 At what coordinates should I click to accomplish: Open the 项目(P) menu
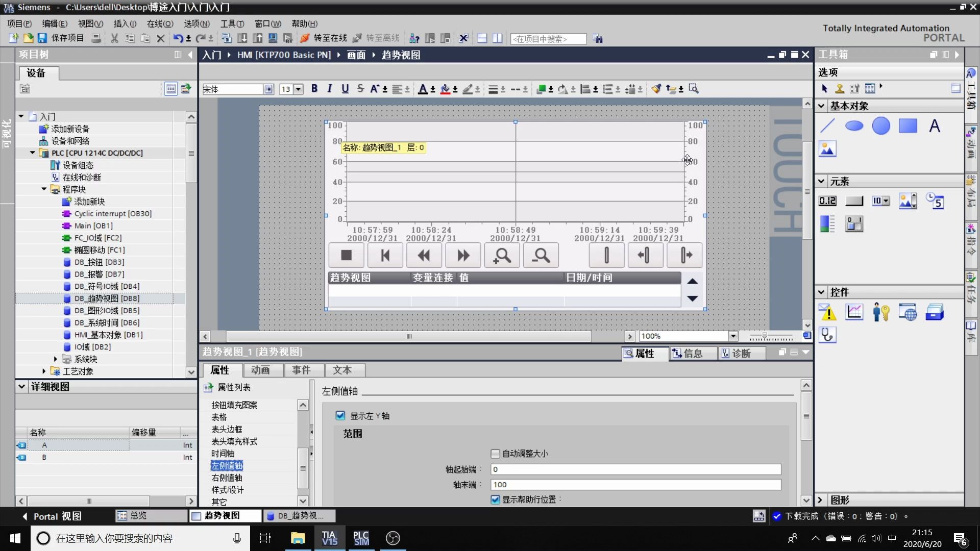19,23
